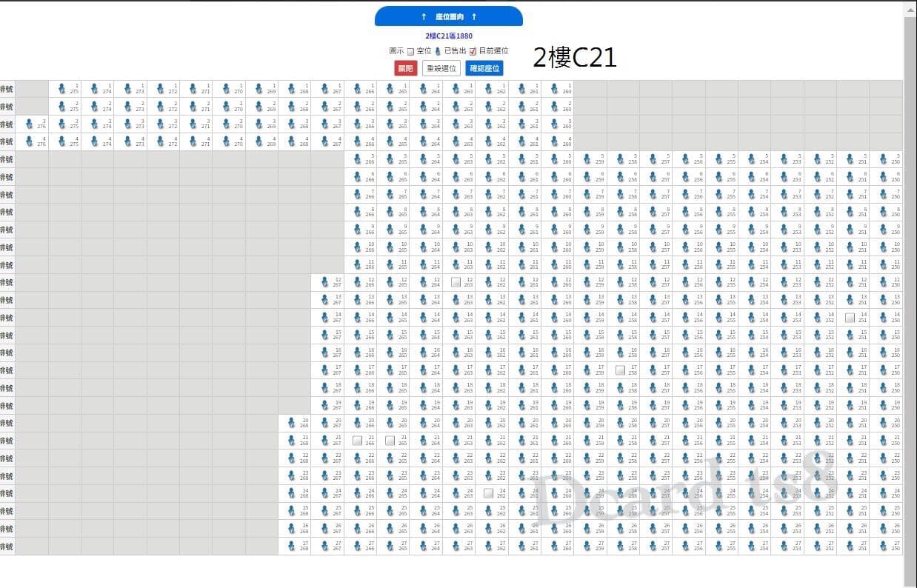Click the 已售出 legend label

[x=456, y=51]
